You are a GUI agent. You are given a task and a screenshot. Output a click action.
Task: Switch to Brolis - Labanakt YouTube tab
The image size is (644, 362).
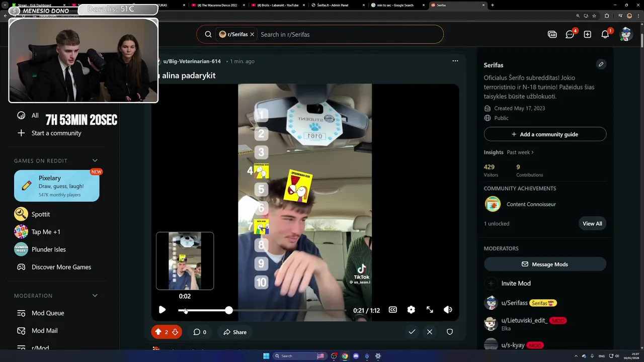click(x=277, y=5)
